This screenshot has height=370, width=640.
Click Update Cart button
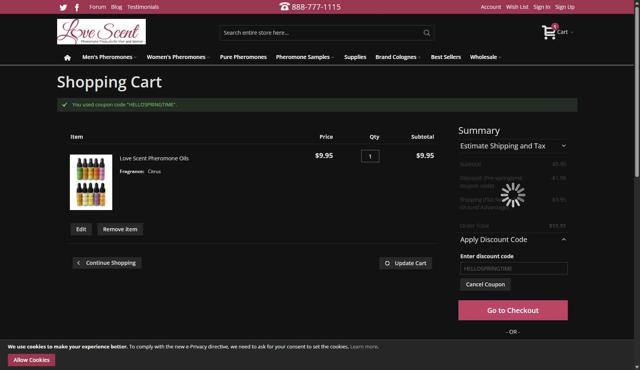pyautogui.click(x=405, y=264)
